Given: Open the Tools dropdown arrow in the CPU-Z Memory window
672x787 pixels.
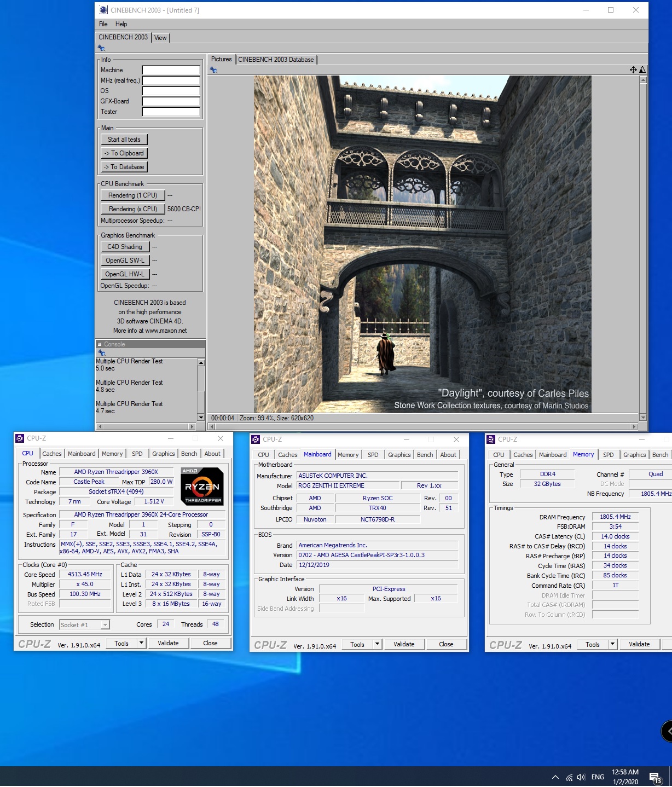Looking at the screenshot, I should point(613,644).
